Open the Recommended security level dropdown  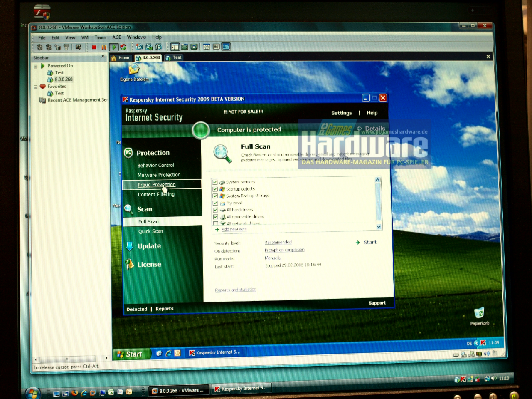(278, 242)
